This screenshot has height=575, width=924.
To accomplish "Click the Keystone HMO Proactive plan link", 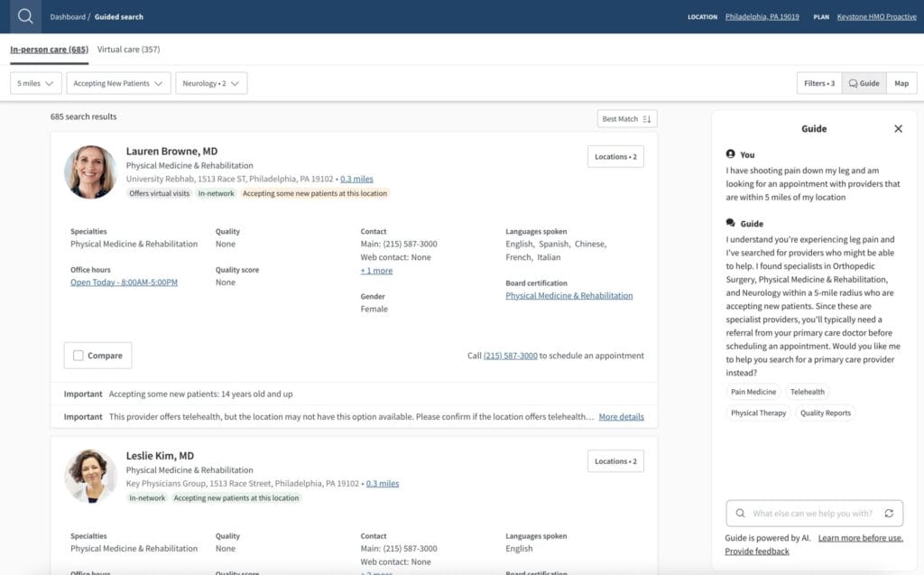I will coord(876,17).
